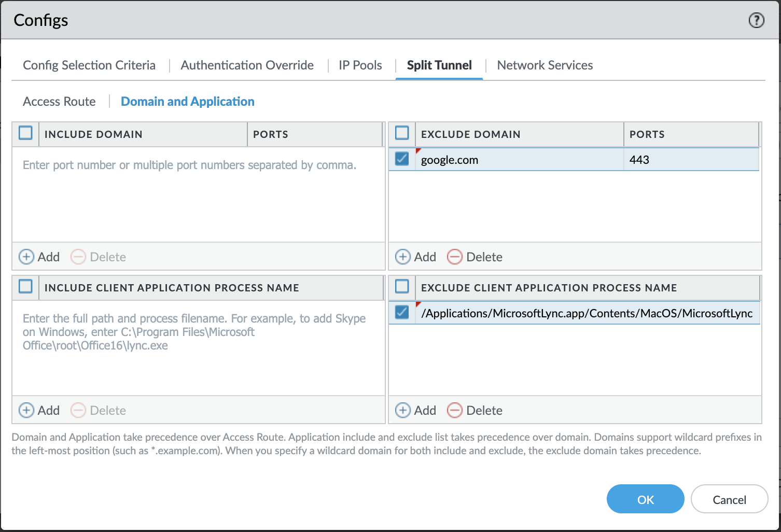The height and width of the screenshot is (532, 781).
Task: Open the IP Pools tab
Action: coord(360,65)
